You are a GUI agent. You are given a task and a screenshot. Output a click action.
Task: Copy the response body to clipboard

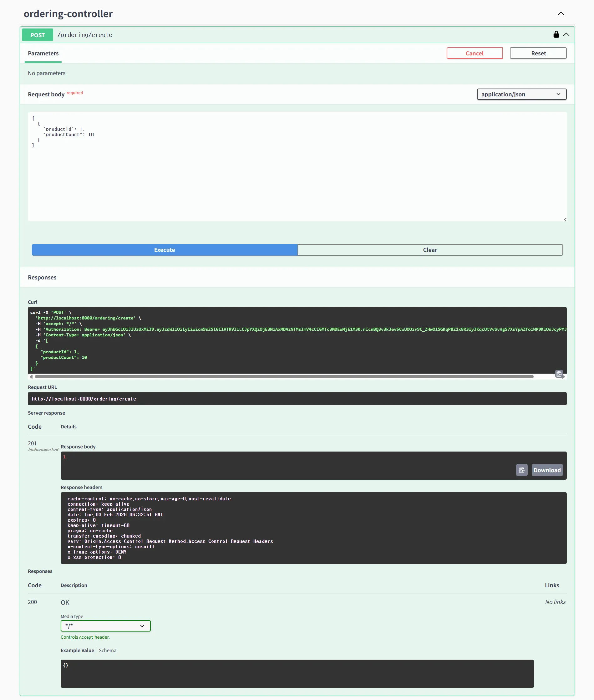point(522,470)
